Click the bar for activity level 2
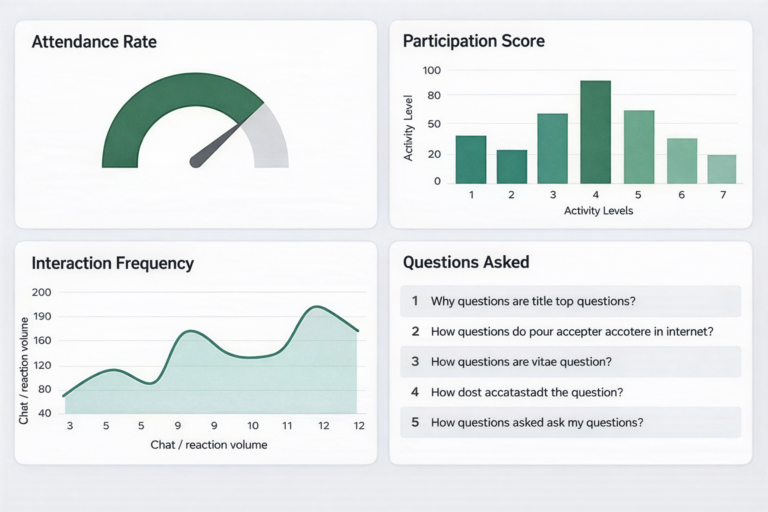 (511, 166)
